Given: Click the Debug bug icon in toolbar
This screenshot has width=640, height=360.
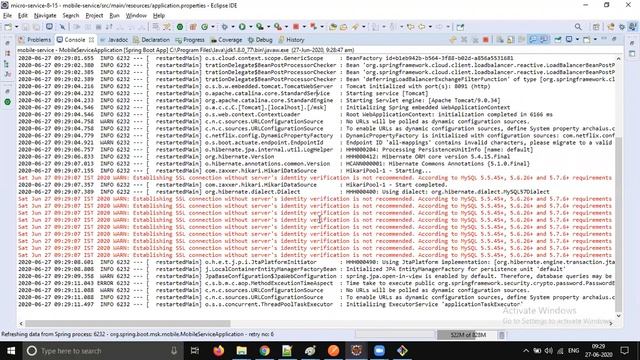Looking at the screenshot, I should (x=224, y=27).
